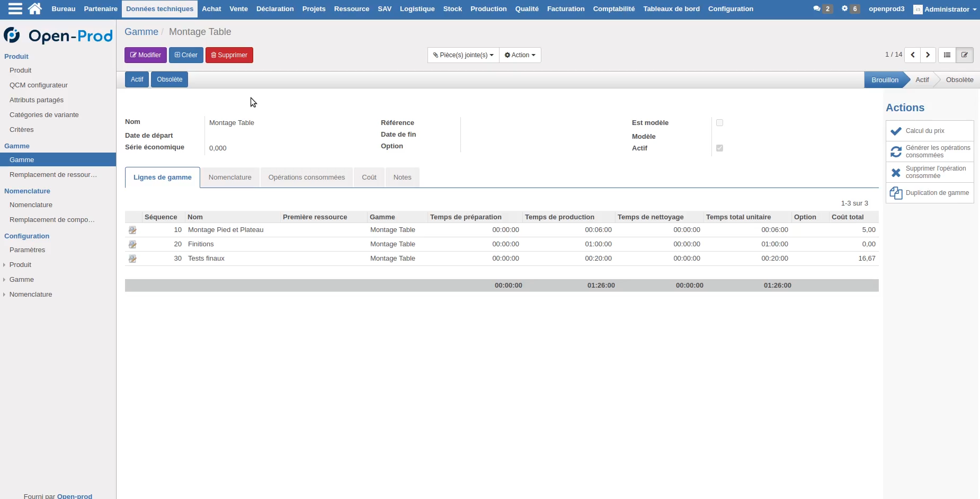Open the Action dropdown

coord(520,55)
